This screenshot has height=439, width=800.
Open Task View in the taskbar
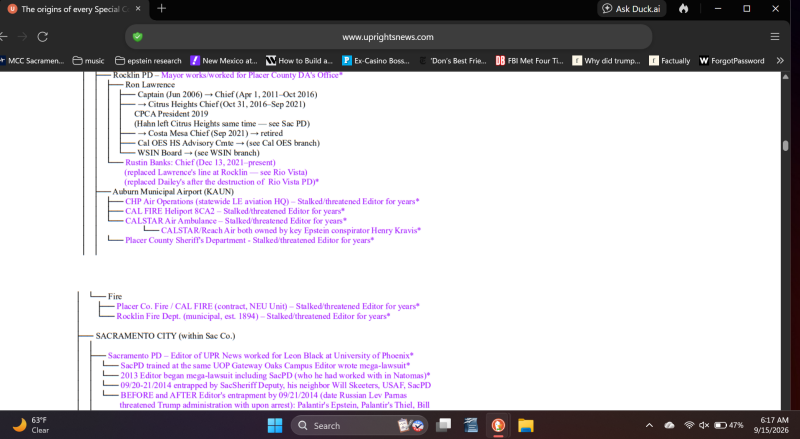443,425
